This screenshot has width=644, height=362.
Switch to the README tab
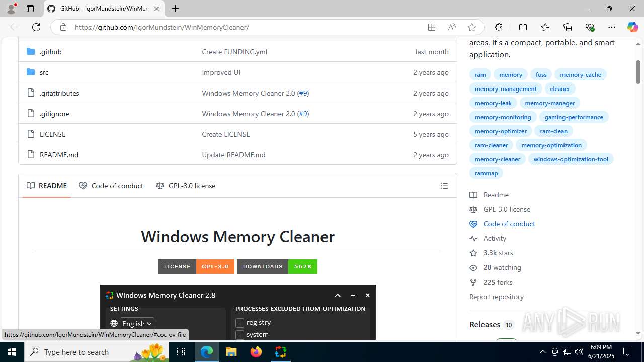pyautogui.click(x=47, y=186)
